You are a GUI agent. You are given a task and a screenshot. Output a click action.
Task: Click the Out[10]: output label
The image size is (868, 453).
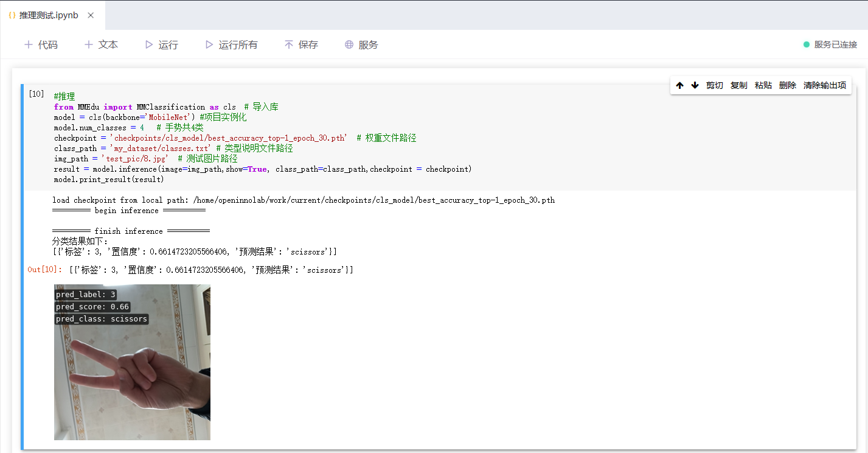(x=45, y=270)
